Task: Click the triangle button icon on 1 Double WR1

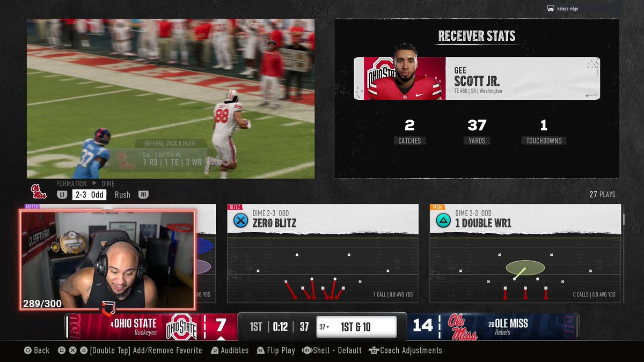Action: pyautogui.click(x=443, y=220)
